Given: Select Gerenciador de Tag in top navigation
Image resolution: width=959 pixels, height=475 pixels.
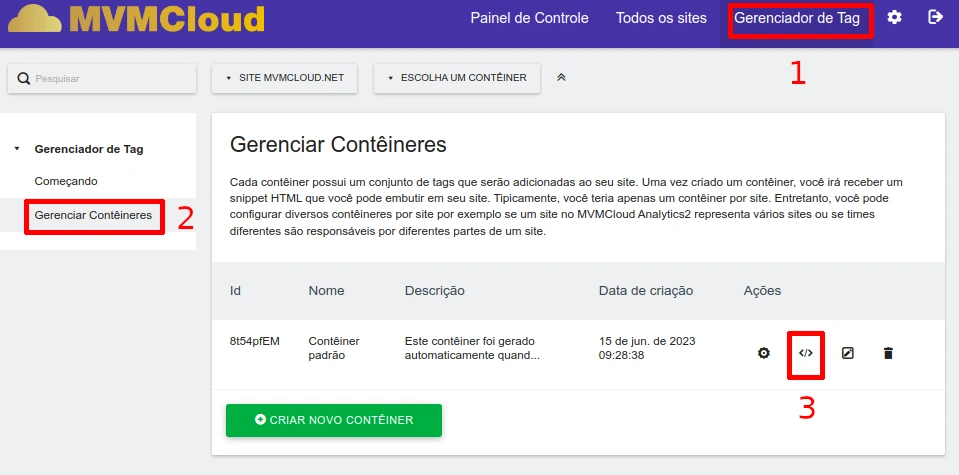Looking at the screenshot, I should (797, 18).
